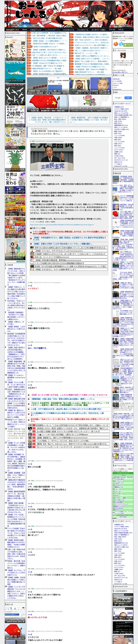The width and height of the screenshot is (138, 644).
Task: Click the icon beside 人気絵師「AI絵がどんだけ
Action: point(32,254)
